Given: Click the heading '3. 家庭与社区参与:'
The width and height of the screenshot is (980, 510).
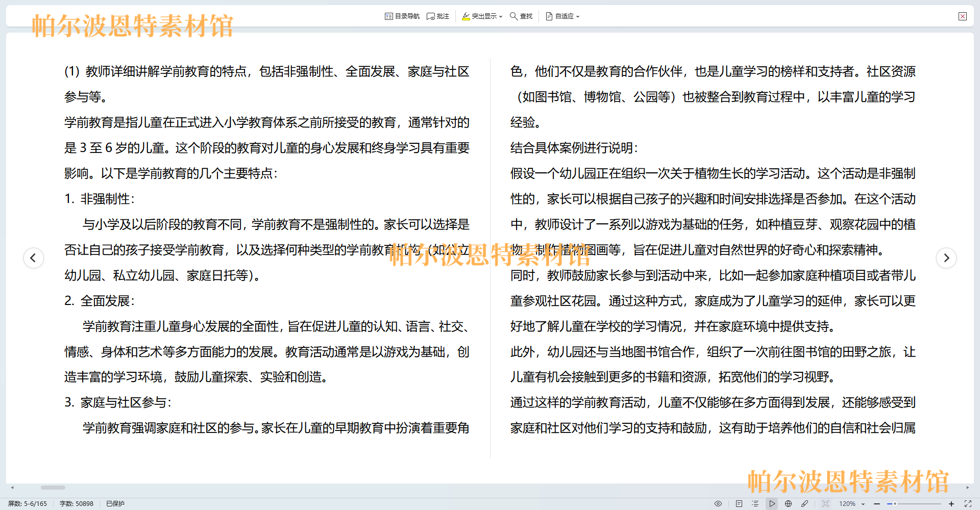Looking at the screenshot, I should point(118,402).
